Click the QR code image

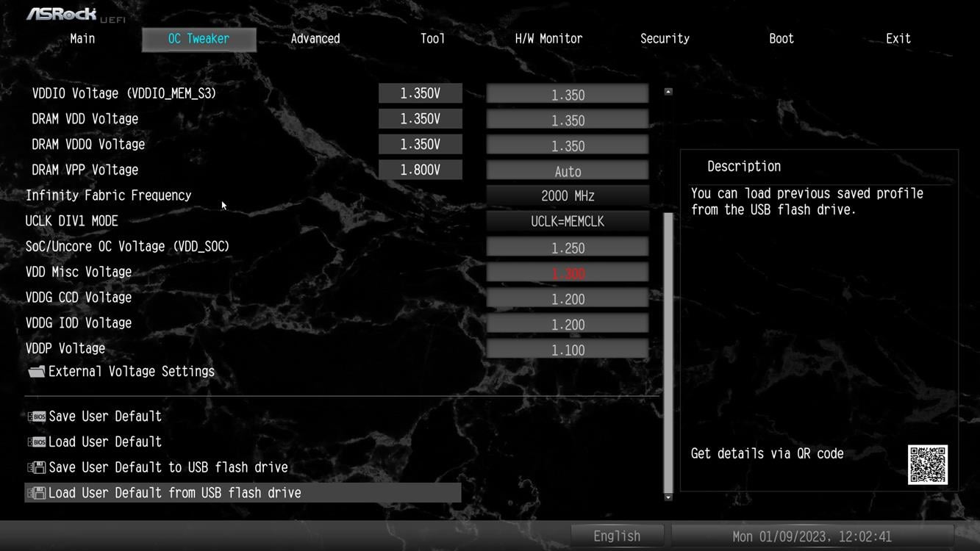pos(927,464)
